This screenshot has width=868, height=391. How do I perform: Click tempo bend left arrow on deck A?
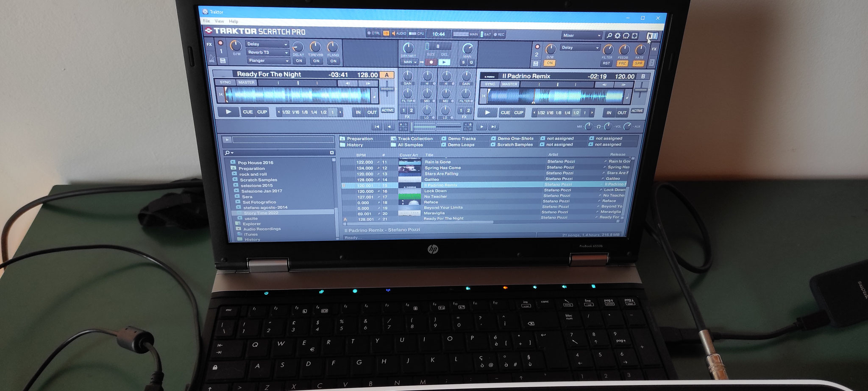348,84
